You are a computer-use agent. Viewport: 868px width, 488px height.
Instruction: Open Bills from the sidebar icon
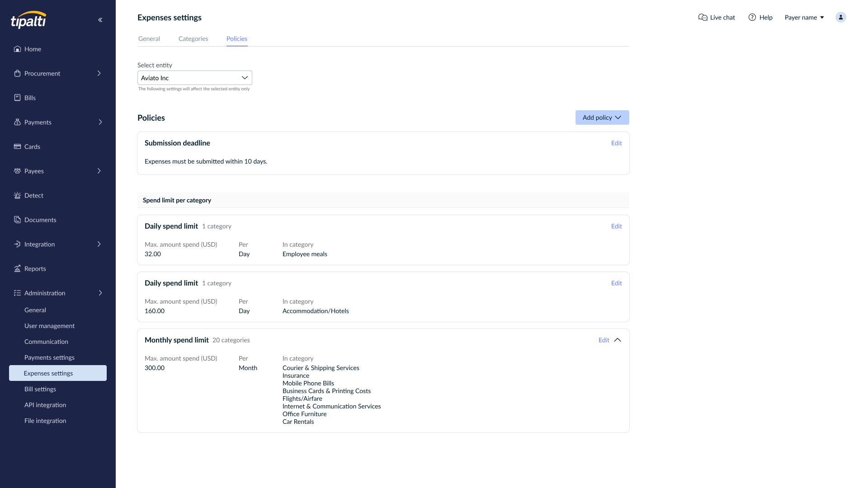click(x=17, y=98)
